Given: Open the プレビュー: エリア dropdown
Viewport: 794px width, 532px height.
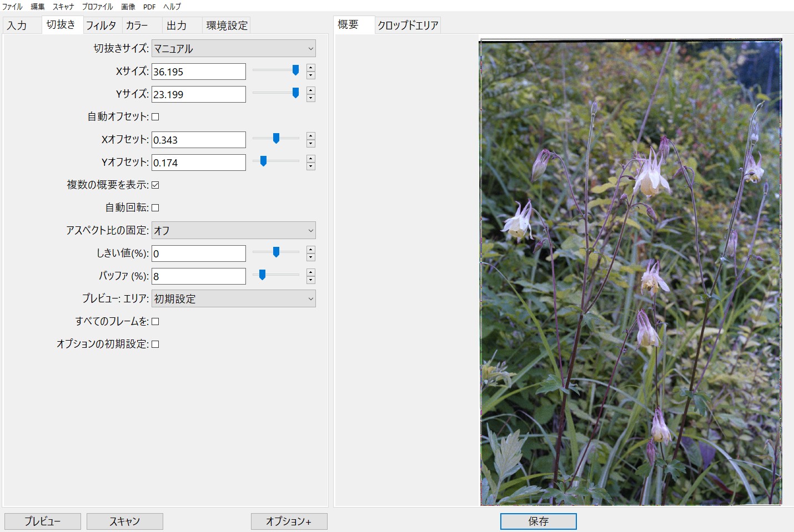Looking at the screenshot, I should (233, 298).
